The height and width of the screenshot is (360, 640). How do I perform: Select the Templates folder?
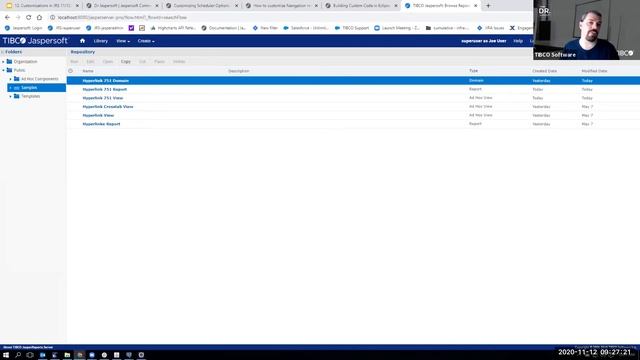point(31,96)
